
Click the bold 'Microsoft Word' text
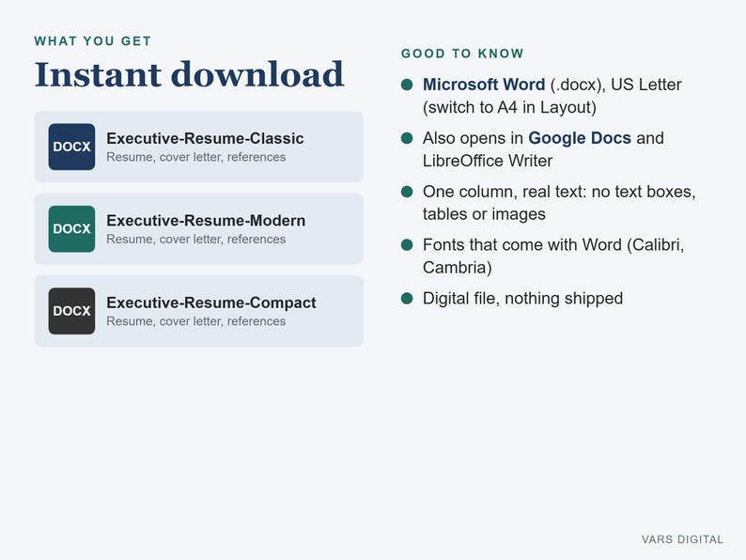484,85
